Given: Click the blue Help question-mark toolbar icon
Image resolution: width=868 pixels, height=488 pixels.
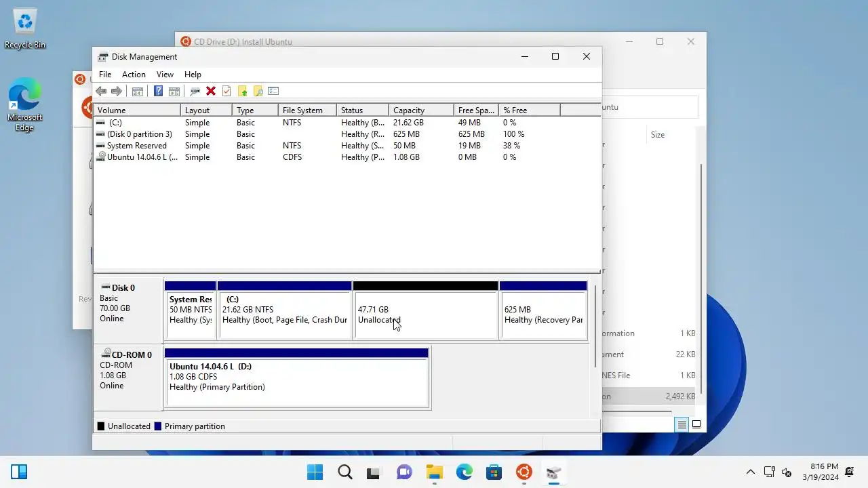Looking at the screenshot, I should pyautogui.click(x=159, y=91).
